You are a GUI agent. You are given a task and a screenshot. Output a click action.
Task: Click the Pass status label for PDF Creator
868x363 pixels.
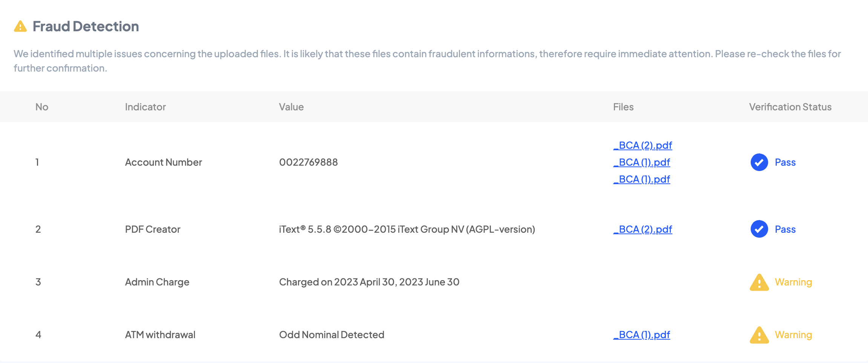point(785,229)
